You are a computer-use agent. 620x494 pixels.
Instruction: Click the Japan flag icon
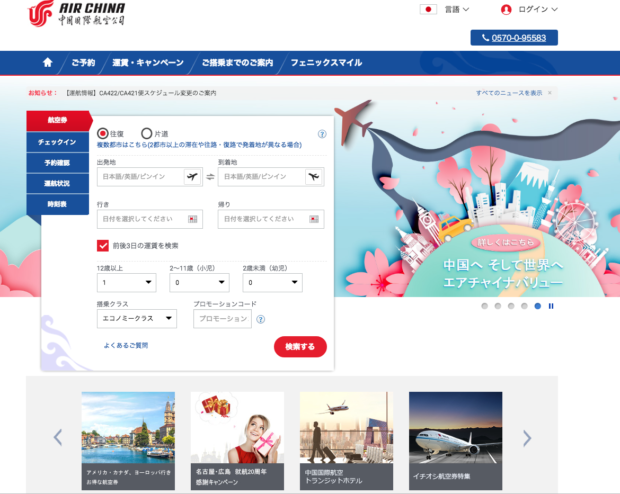click(428, 9)
